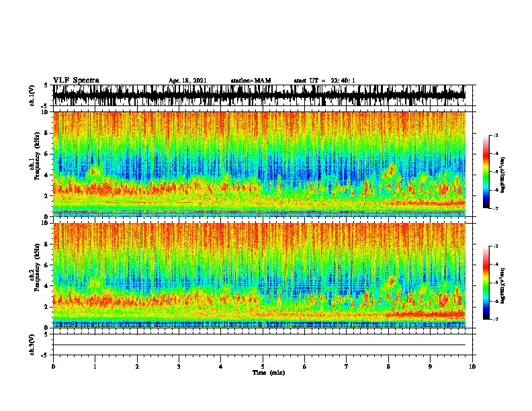Click time tick label "4" on the bottom axis

pos(221,366)
